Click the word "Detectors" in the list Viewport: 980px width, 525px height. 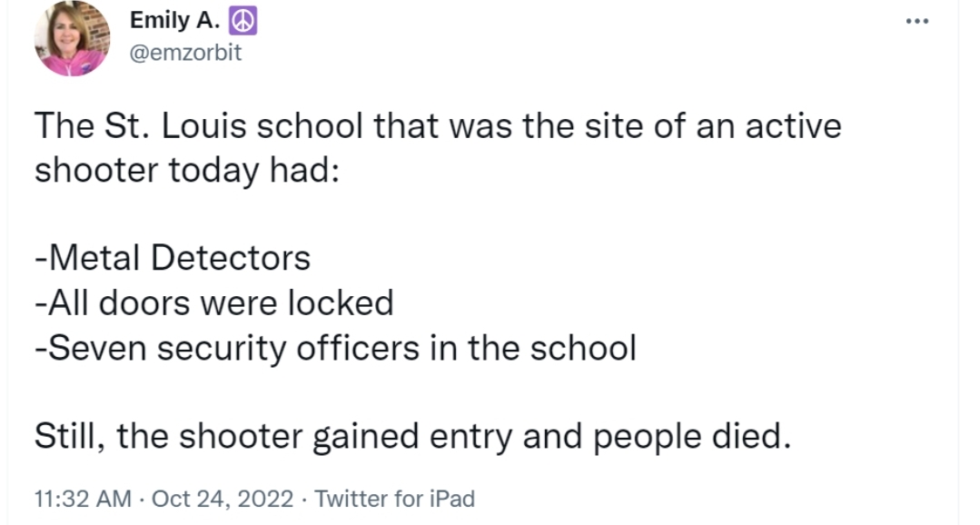point(231,259)
